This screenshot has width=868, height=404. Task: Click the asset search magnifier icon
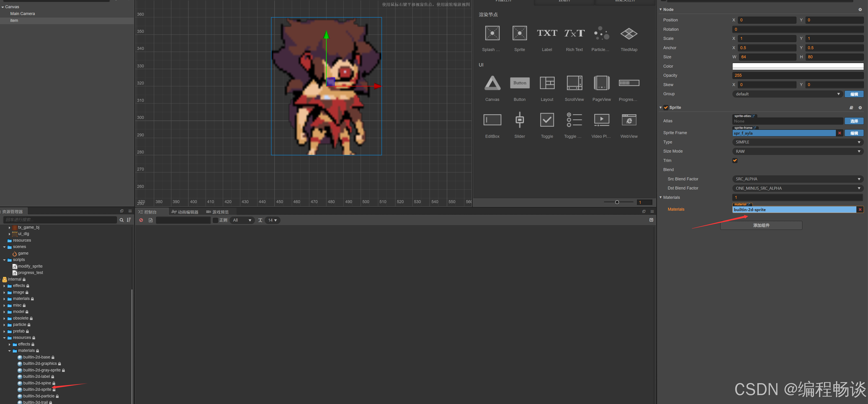(122, 220)
